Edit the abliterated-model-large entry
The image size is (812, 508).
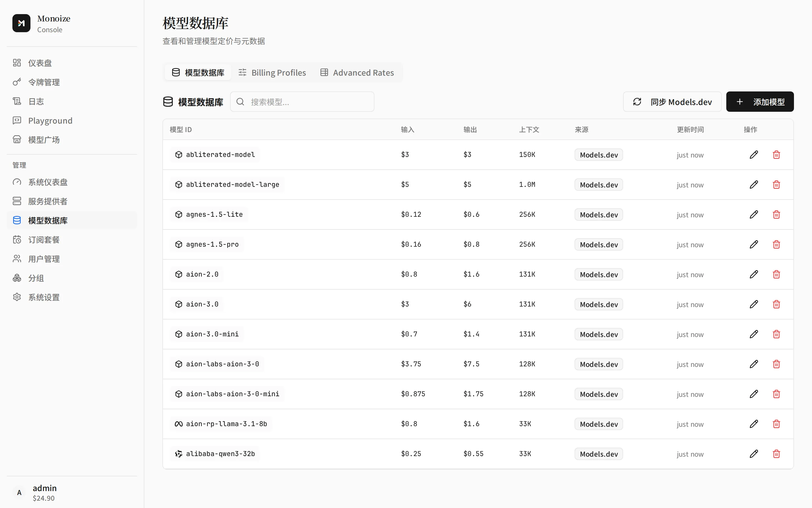coord(754,185)
